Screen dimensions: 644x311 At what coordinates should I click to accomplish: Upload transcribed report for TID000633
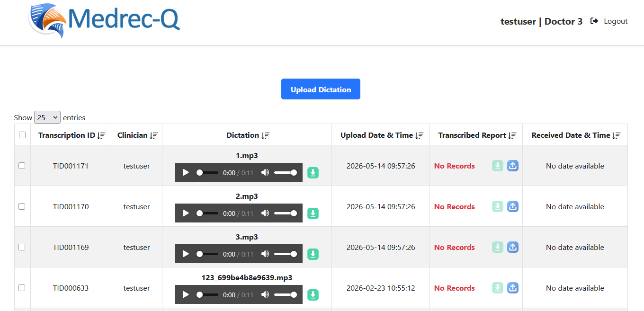click(x=513, y=288)
